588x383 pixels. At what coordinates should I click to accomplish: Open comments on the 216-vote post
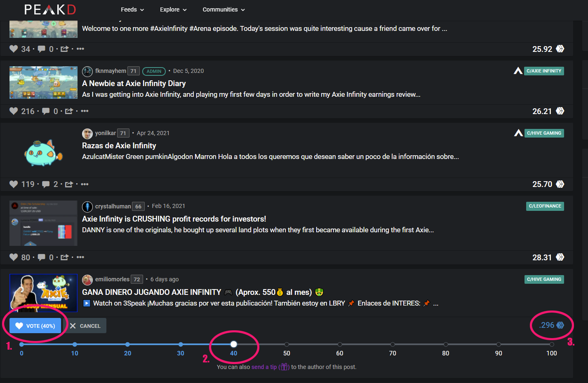46,111
